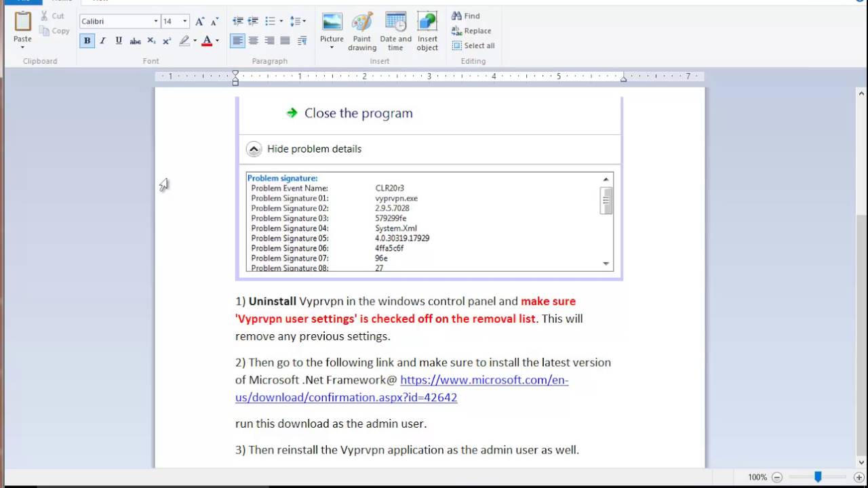
Task: Click up arrow in problem details scrollbar
Action: (606, 180)
